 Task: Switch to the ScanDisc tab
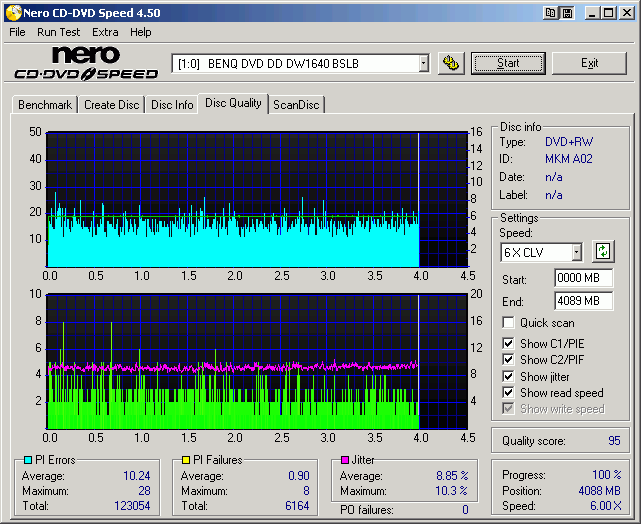click(297, 105)
